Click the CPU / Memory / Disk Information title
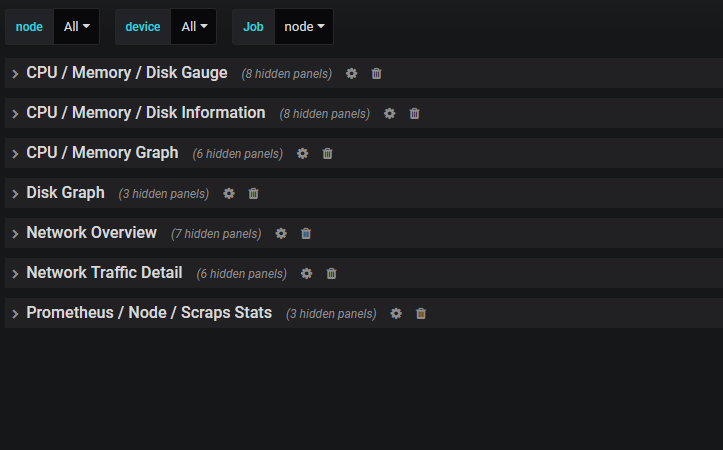The width and height of the screenshot is (723, 450). pyautogui.click(x=146, y=113)
